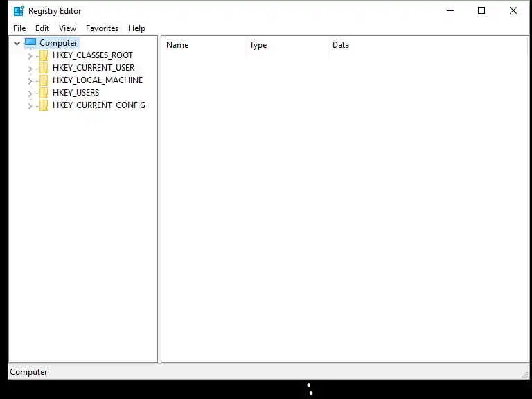Expand the HKEY_CURRENT_USER key
Screen dimensions: 532x399
[30, 69]
